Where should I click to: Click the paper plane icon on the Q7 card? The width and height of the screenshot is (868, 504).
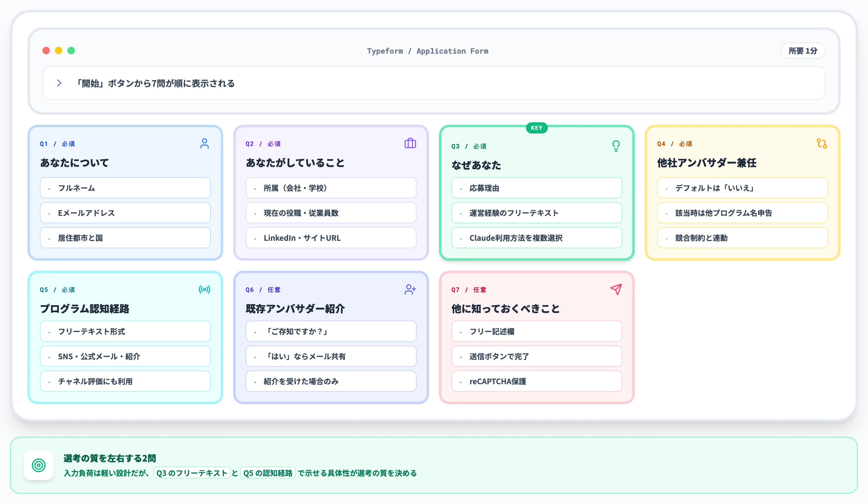616,289
